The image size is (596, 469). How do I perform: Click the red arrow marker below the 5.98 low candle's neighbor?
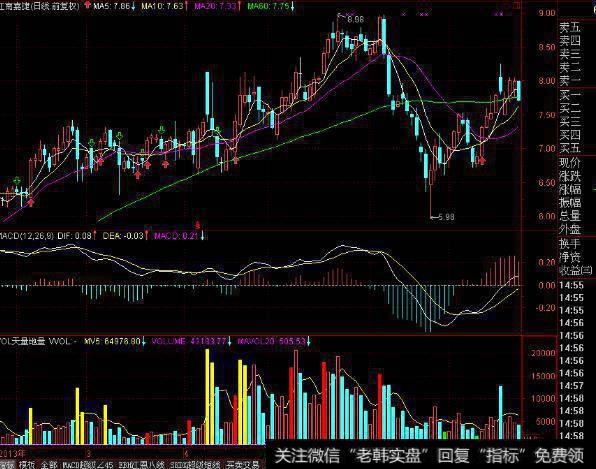coord(482,161)
